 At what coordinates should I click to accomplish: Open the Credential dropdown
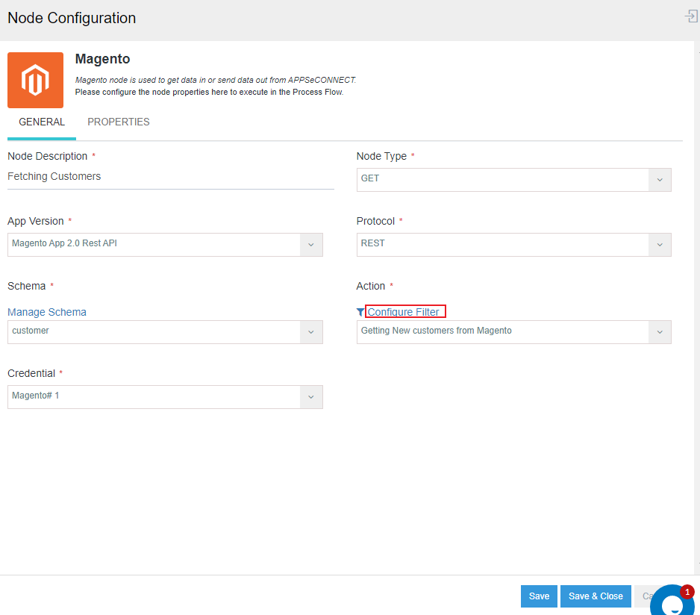(x=311, y=397)
